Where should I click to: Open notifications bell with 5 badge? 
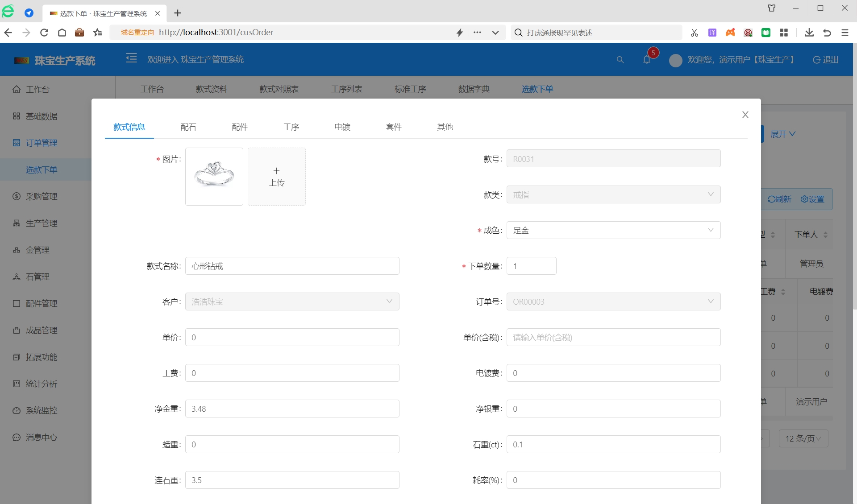[647, 59]
